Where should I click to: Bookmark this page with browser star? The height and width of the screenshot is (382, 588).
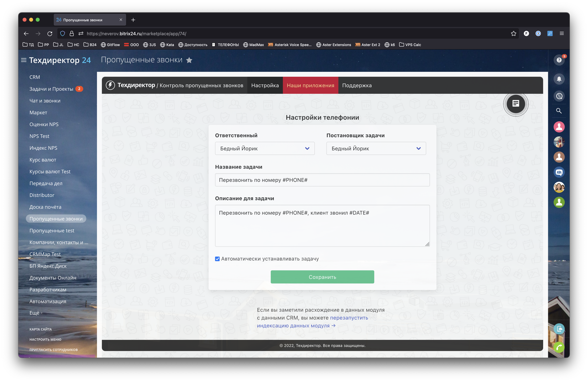513,34
